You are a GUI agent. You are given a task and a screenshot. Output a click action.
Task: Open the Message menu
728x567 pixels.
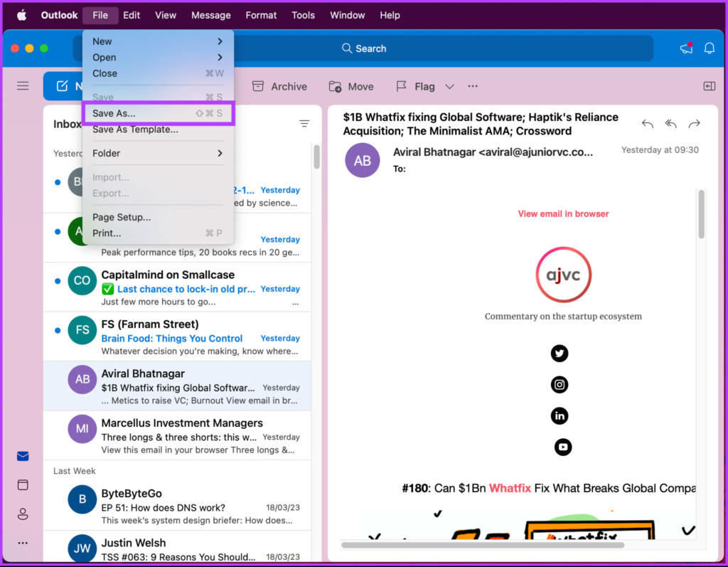(x=210, y=16)
